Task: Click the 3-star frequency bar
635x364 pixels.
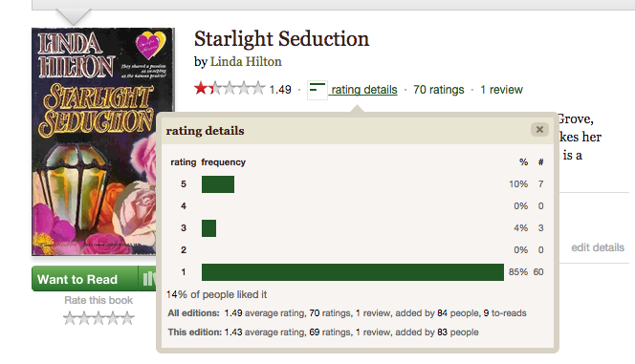Action: pyautogui.click(x=209, y=228)
